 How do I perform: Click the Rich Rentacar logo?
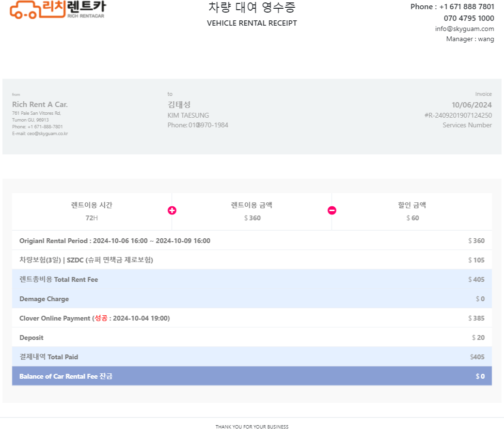coord(58,10)
